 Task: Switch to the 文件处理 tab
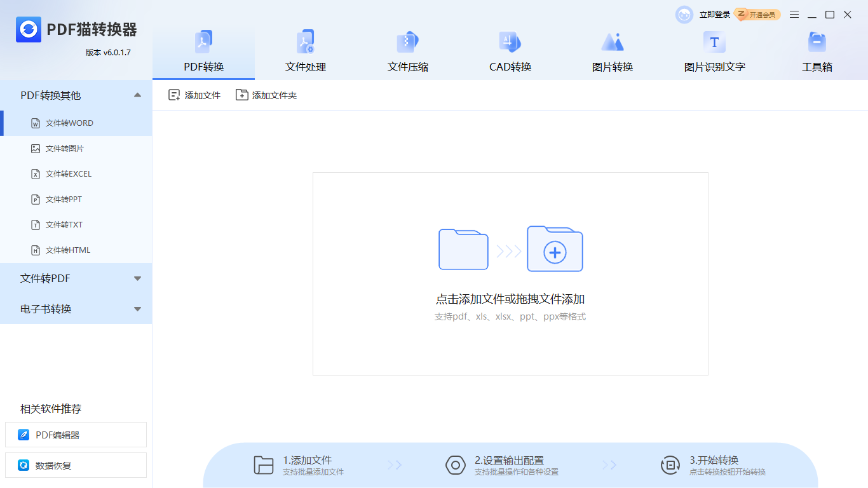click(x=306, y=51)
